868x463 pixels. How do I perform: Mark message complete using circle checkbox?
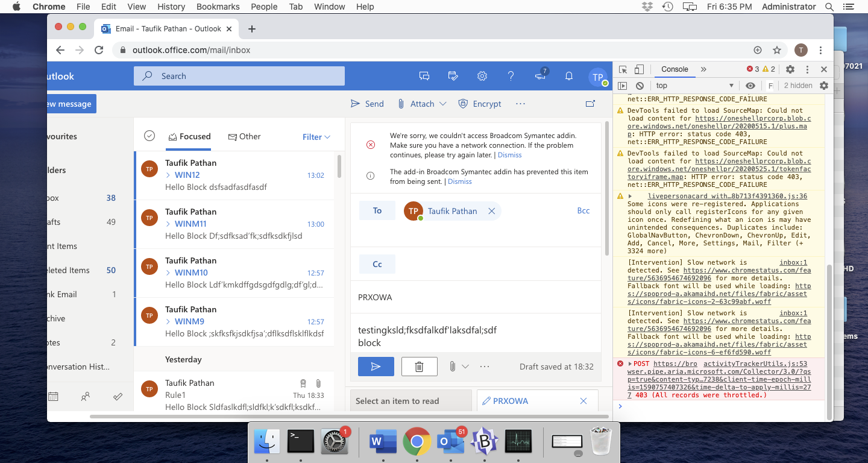(x=149, y=136)
